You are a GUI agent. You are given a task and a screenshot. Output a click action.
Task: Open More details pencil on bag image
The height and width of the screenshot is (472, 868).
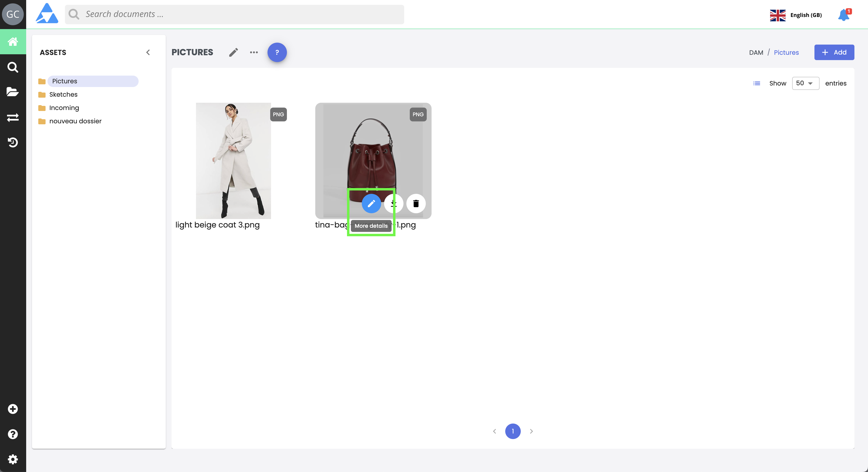tap(371, 204)
